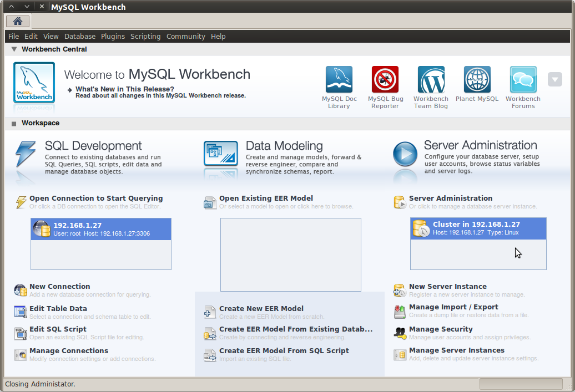Screen dimensions: 575x392
Task: Click the gray dropdown arrow near Workbench Forums
Action: click(x=555, y=79)
